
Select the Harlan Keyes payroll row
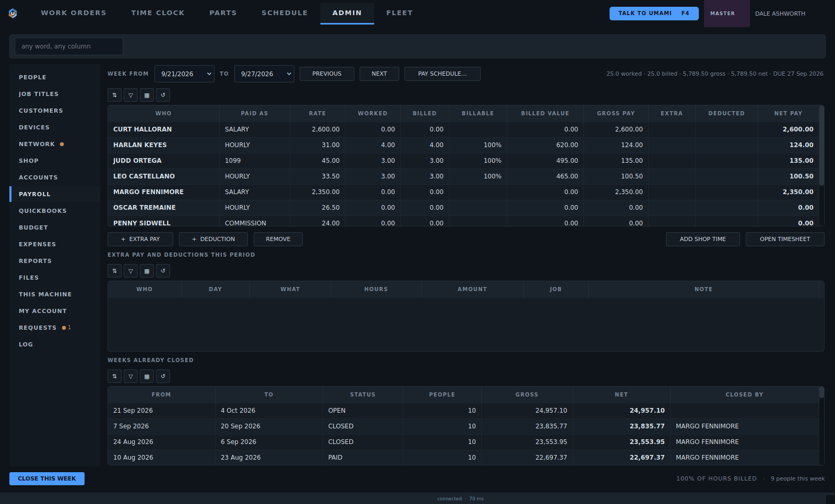coord(463,145)
